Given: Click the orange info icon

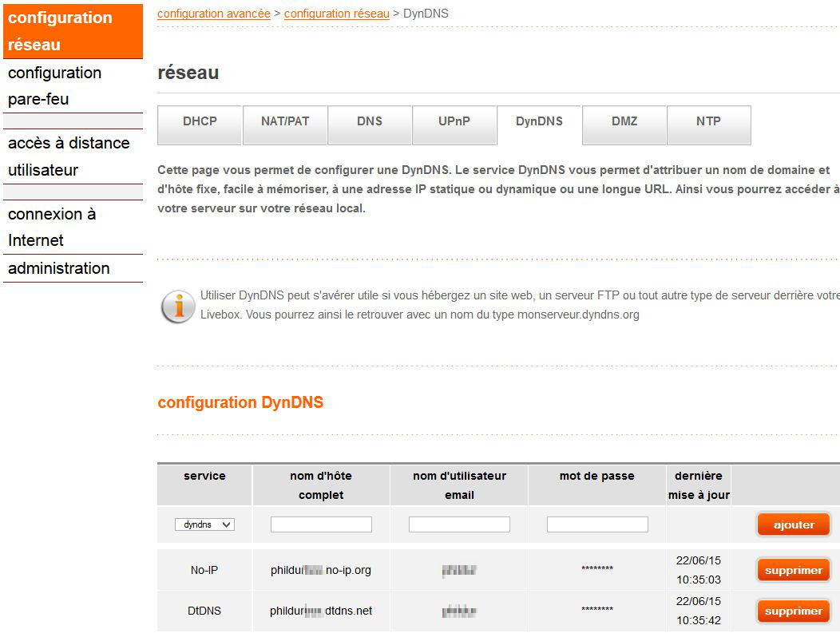Looking at the screenshot, I should (177, 307).
